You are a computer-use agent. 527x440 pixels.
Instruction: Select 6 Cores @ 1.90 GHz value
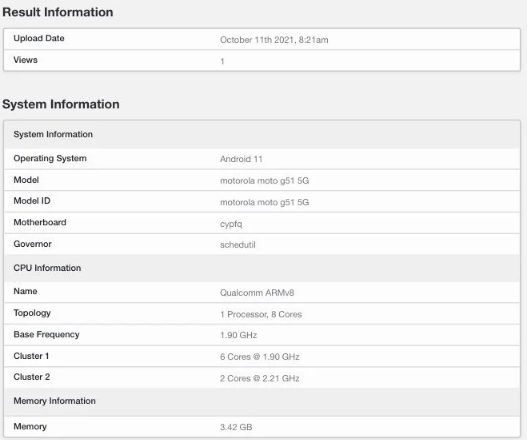tap(260, 357)
